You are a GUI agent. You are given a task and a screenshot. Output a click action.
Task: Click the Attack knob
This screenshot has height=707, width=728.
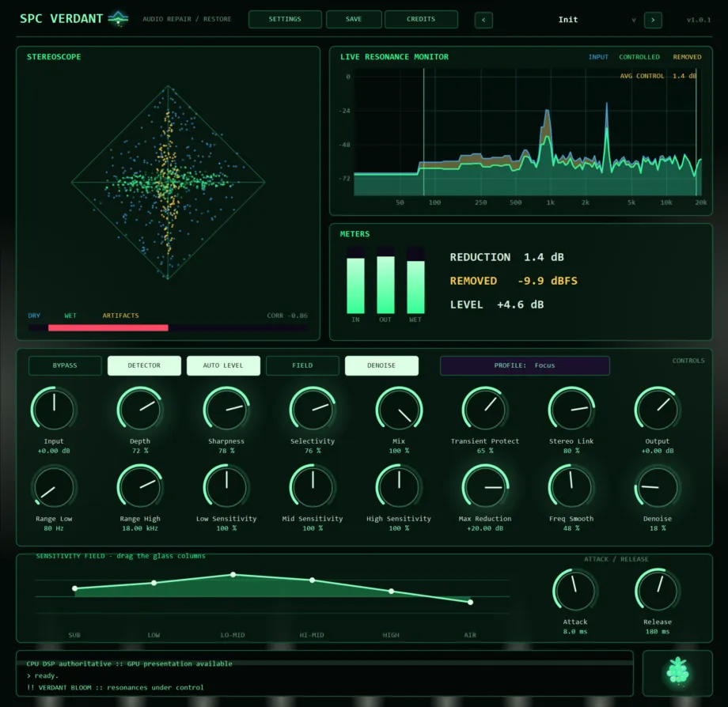(575, 590)
